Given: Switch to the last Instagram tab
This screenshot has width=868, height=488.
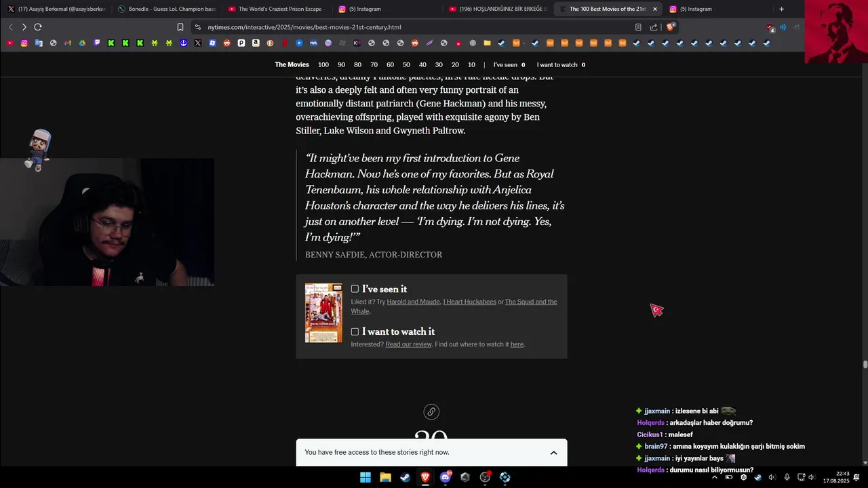Looking at the screenshot, I should click(x=717, y=9).
